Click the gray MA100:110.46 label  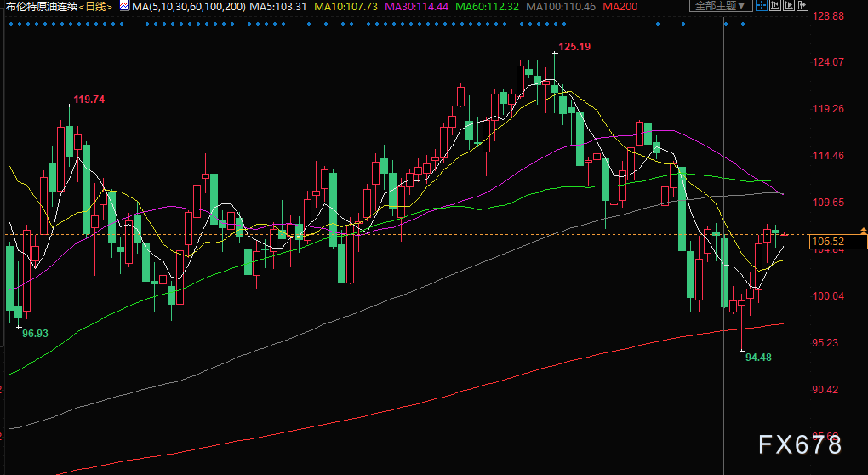coord(561,7)
